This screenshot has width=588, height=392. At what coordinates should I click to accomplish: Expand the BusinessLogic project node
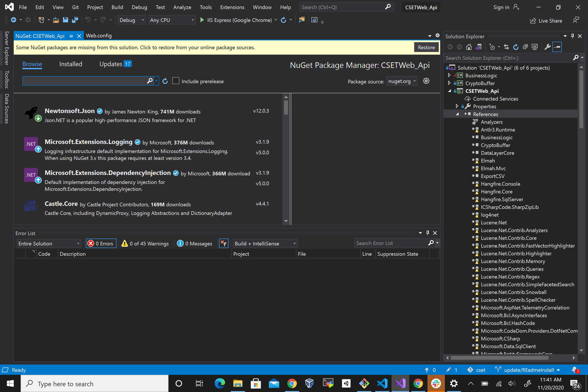(449, 75)
